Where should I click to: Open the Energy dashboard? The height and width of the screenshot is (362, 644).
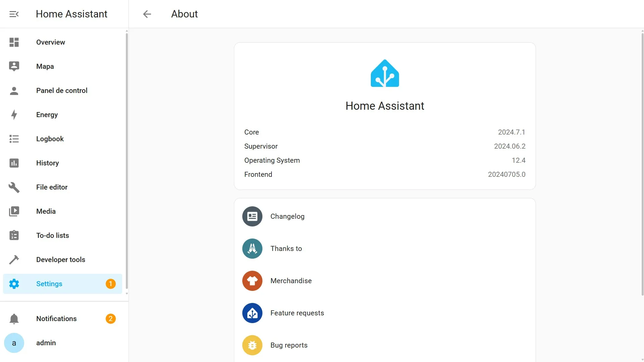point(63,115)
